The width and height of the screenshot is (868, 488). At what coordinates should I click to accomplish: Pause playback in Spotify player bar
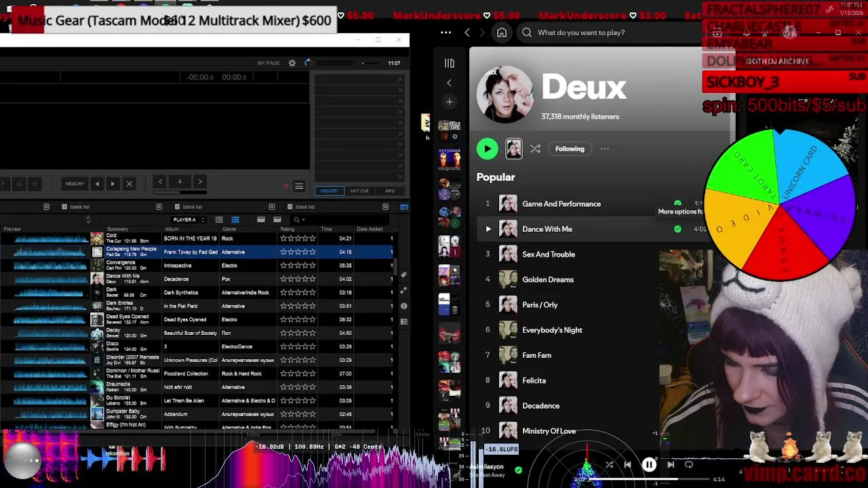click(649, 465)
